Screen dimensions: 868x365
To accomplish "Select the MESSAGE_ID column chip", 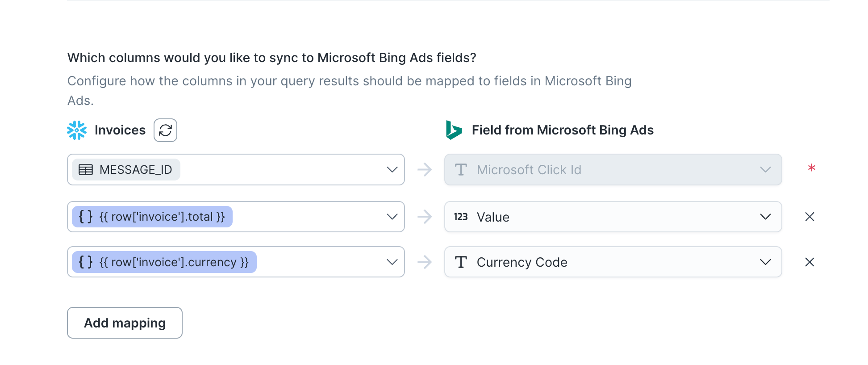I will (x=126, y=170).
